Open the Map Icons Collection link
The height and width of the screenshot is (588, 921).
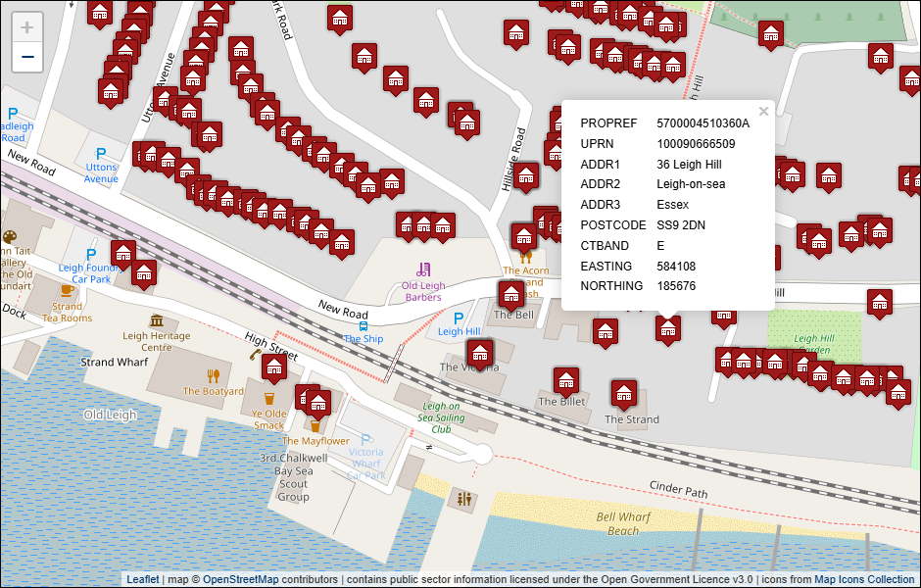click(864, 579)
